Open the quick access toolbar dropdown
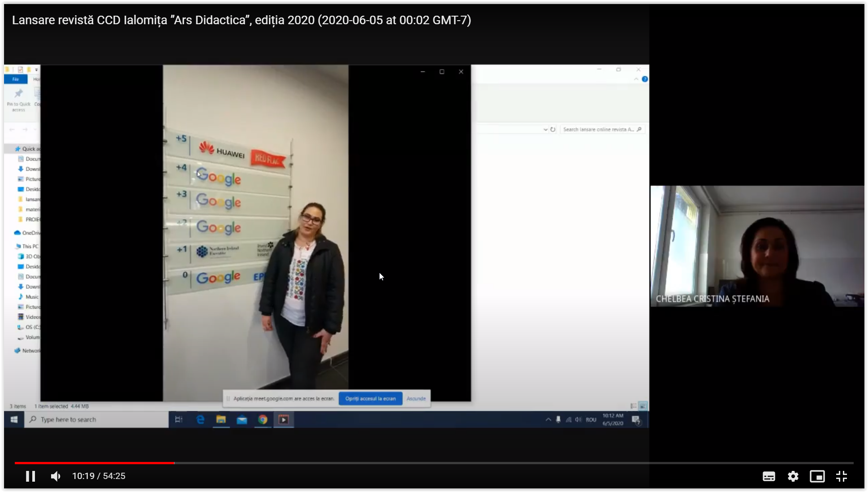This screenshot has height=492, width=868. pyautogui.click(x=36, y=70)
